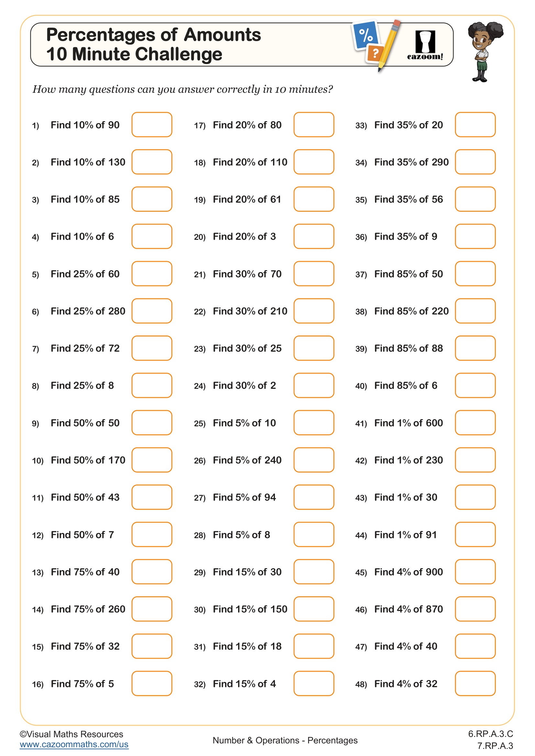Click the 6.RP.A.3.C standard code
535x756 pixels.
[490, 734]
